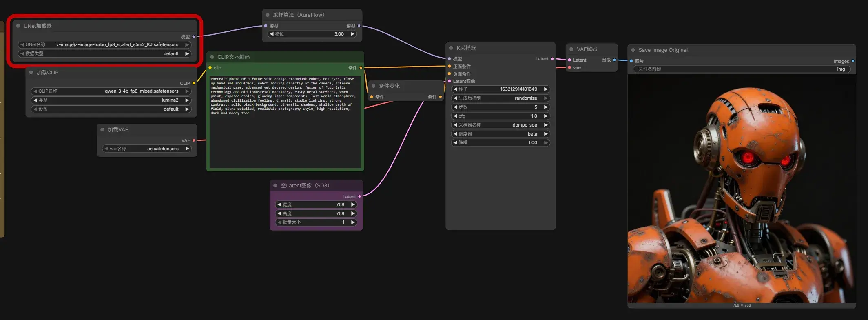Click the CLIP文本编码 node title

233,57
